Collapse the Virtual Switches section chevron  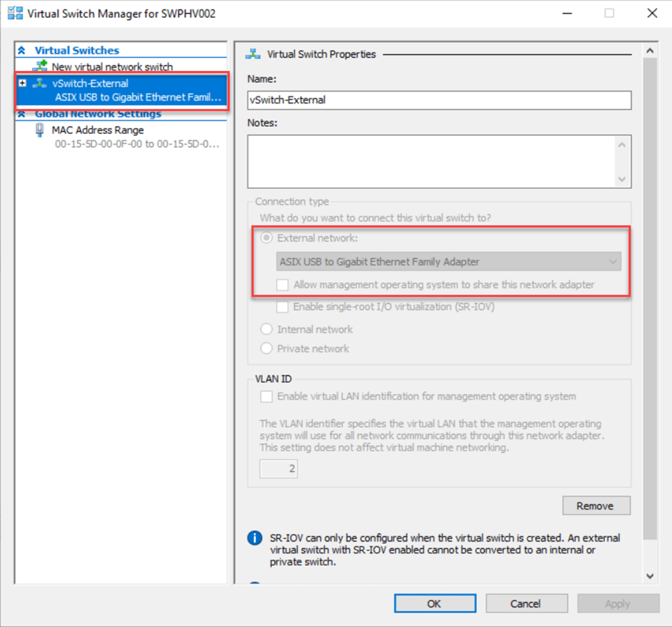[x=22, y=50]
